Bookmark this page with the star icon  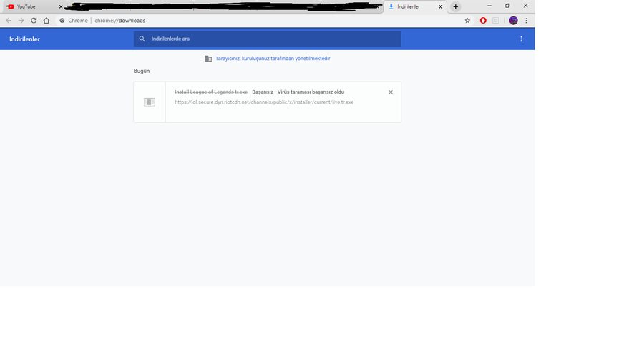467,21
